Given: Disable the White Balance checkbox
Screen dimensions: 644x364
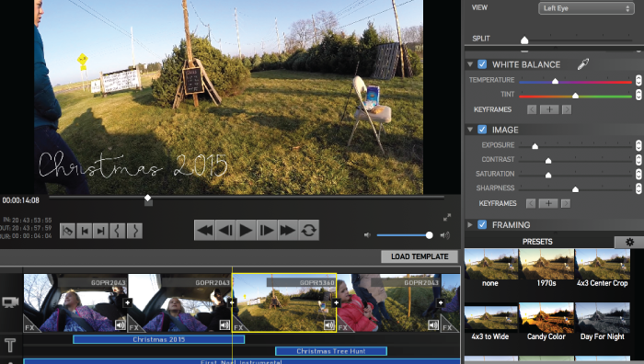Looking at the screenshot, I should (482, 64).
